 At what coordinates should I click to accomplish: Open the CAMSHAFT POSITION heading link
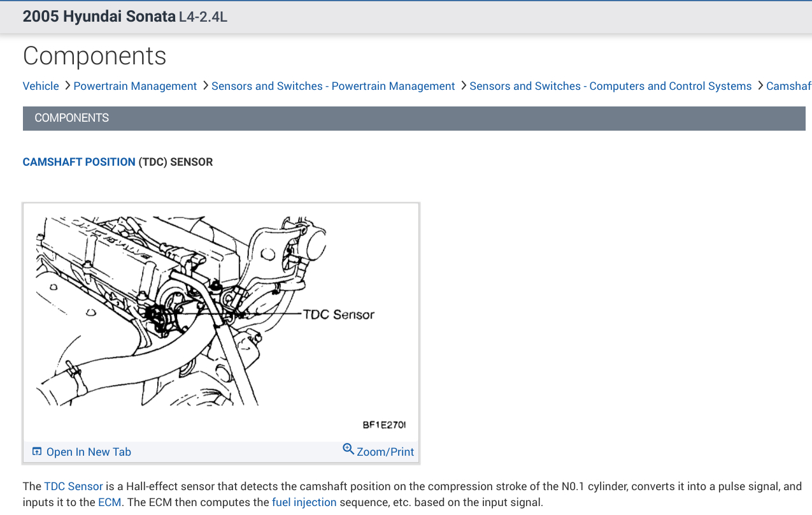[x=79, y=162]
